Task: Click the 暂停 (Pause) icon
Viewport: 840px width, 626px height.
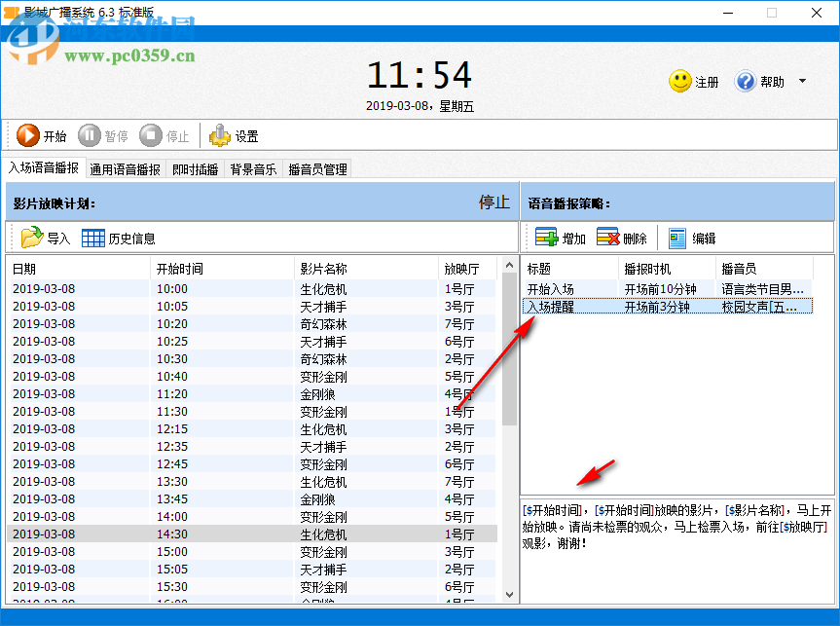Action: pos(91,135)
